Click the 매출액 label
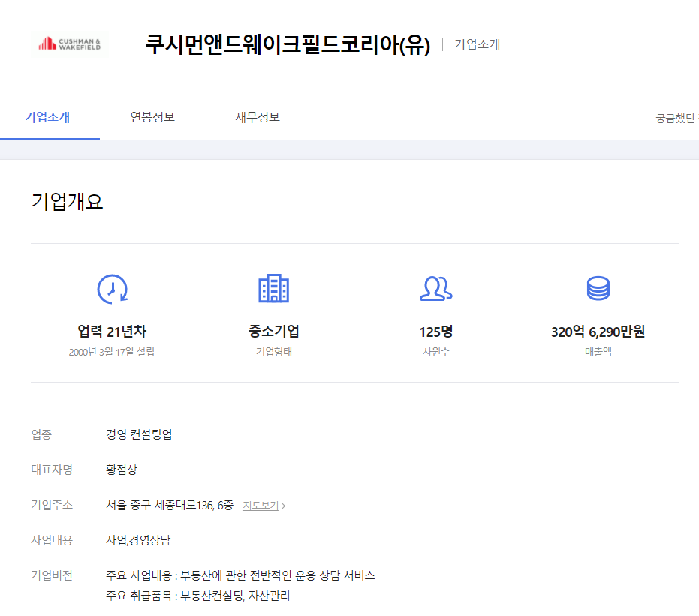The width and height of the screenshot is (699, 616). pyautogui.click(x=598, y=352)
